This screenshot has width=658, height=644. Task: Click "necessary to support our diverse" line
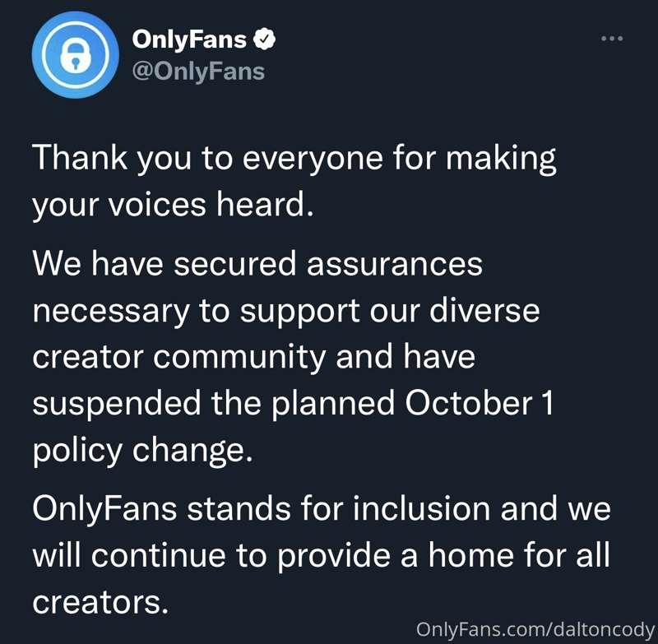pyautogui.click(x=285, y=312)
